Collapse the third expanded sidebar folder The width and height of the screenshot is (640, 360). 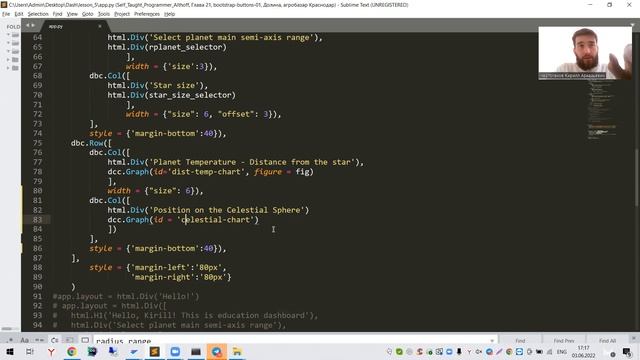tap(8, 51)
